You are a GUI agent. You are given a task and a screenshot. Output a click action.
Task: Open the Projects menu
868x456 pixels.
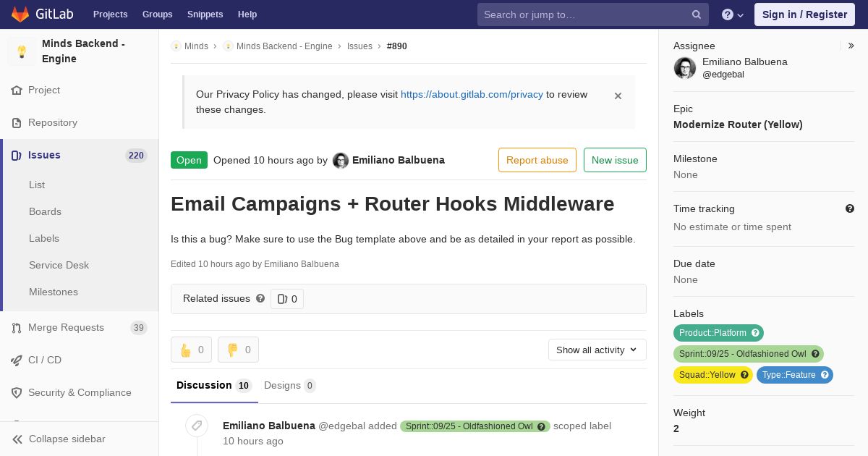[x=111, y=14]
